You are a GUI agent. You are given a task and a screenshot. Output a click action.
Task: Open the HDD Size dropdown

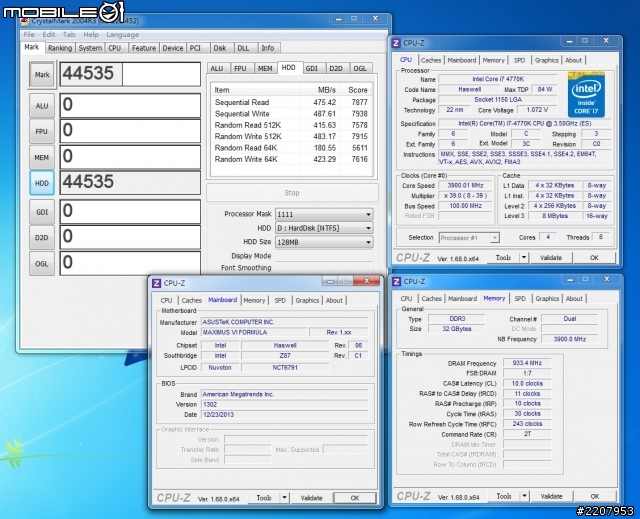point(324,242)
